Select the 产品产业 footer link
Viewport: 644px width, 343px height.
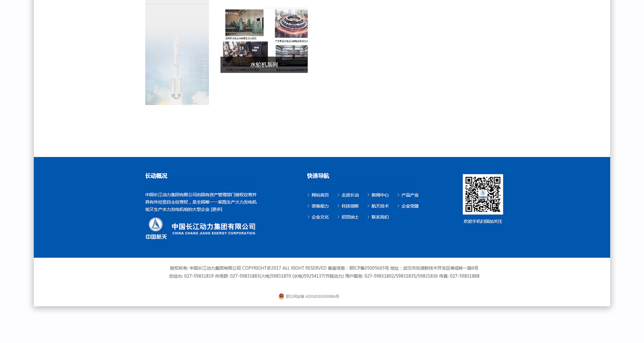click(410, 195)
